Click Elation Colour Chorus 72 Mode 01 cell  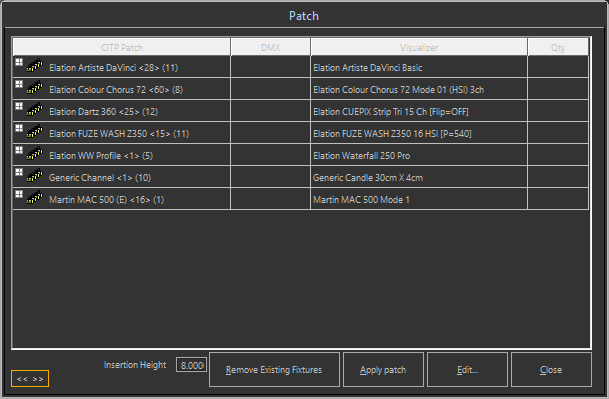[x=419, y=89]
